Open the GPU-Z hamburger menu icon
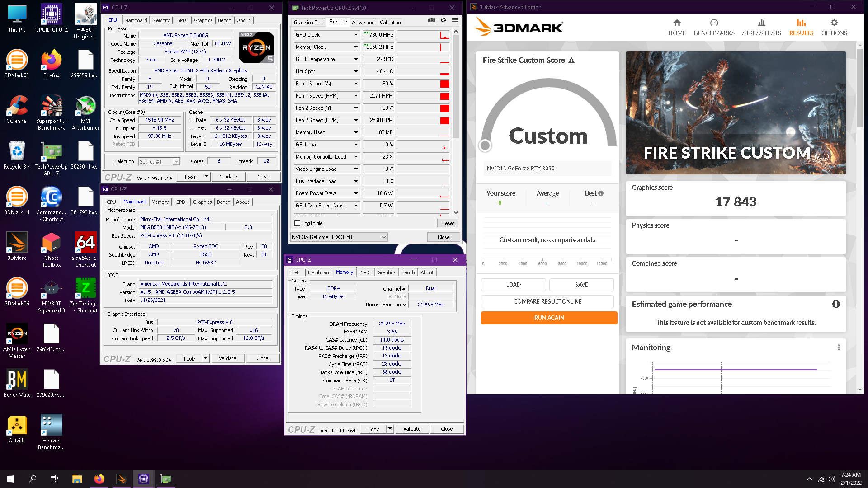The height and width of the screenshot is (488, 868). click(x=455, y=20)
